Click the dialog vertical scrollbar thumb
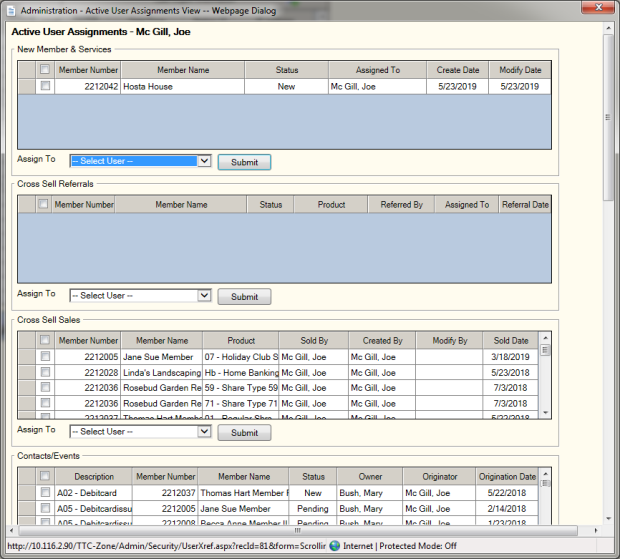The height and width of the screenshot is (559, 620). (608, 117)
